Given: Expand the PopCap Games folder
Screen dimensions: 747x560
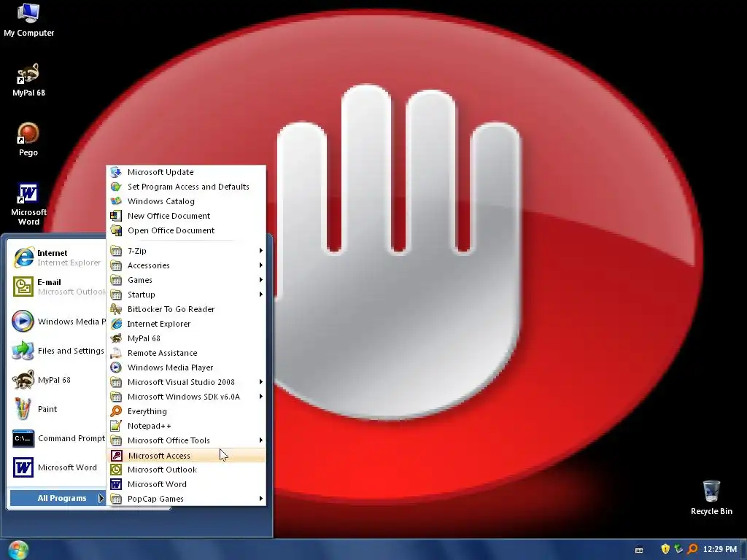Looking at the screenshot, I should 186,499.
